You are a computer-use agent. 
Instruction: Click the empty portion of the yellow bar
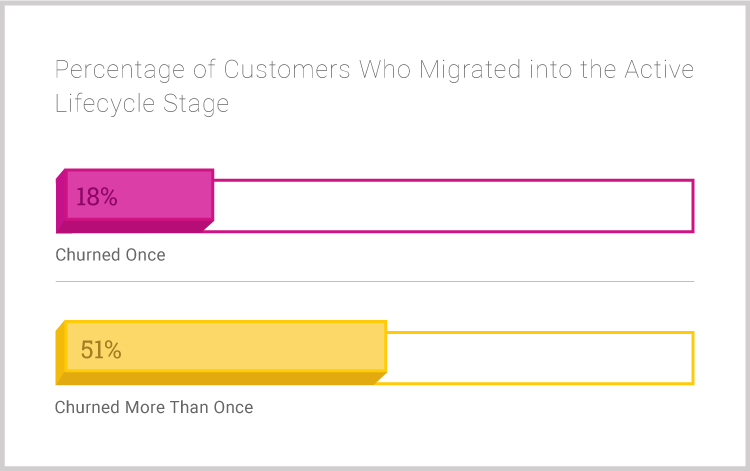coord(540,358)
